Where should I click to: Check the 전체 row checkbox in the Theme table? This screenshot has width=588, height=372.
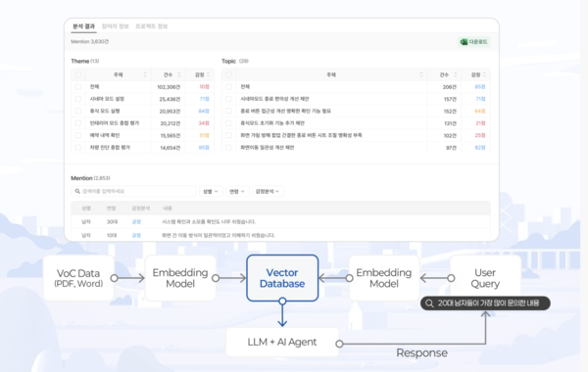click(78, 87)
